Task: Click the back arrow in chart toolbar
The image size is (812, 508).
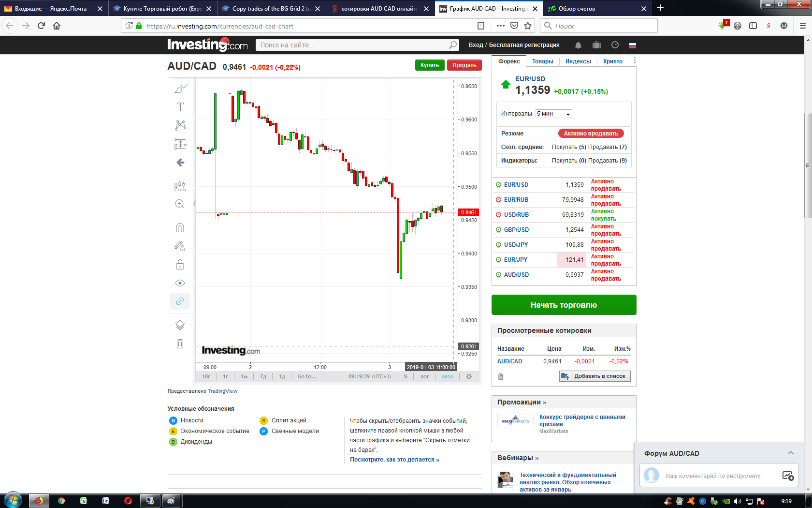Action: (x=180, y=163)
